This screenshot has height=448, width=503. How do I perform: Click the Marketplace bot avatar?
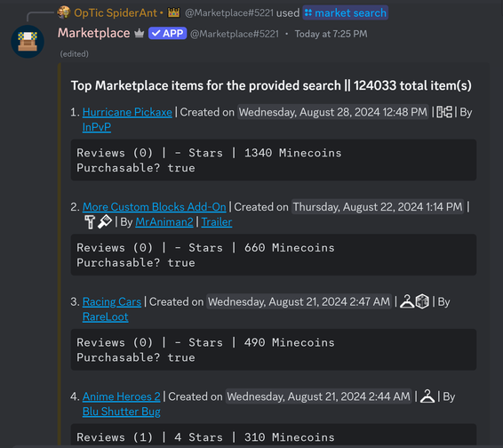(28, 42)
